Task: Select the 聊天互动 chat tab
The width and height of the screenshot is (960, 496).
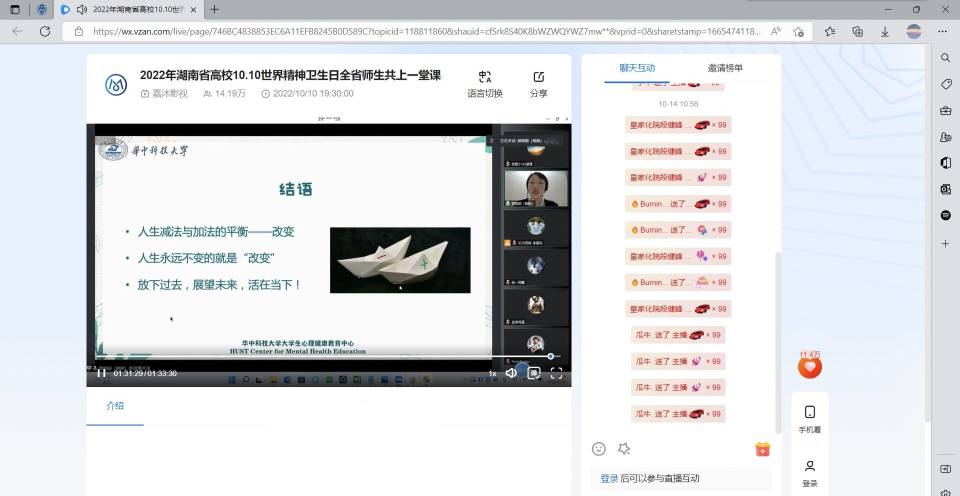Action: pyautogui.click(x=637, y=68)
